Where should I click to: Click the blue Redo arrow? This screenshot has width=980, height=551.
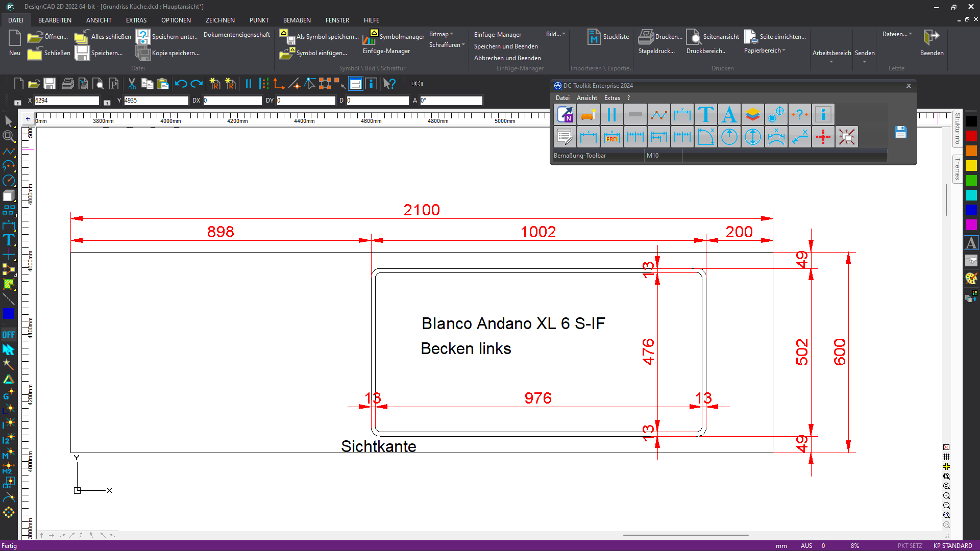point(197,84)
